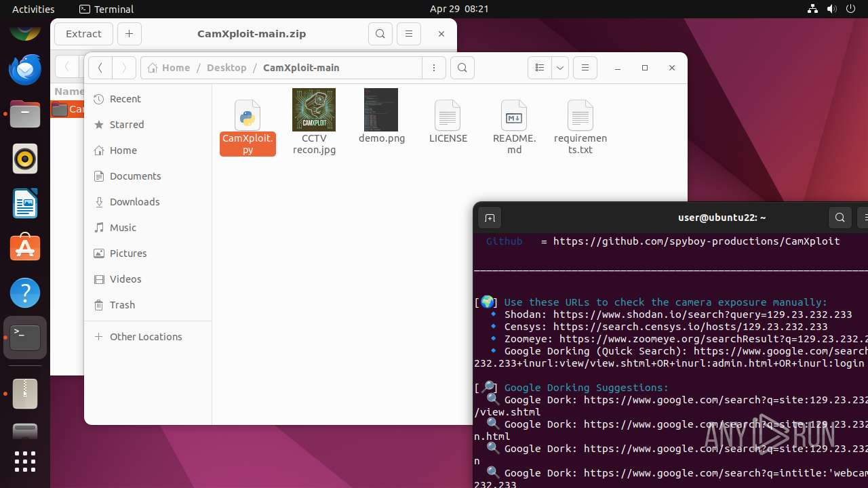Click the Zoomeye search URL in terminal

[713, 339]
